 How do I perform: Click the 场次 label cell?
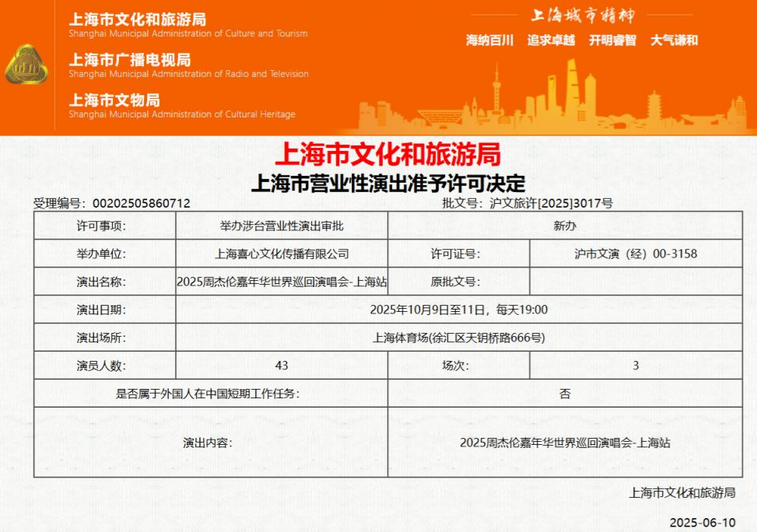459,366
